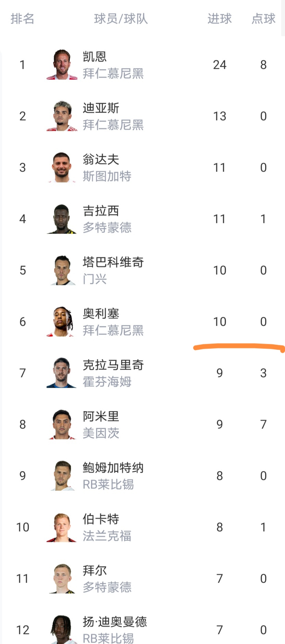Tap 鲍姆加特纳's player photo
The width and height of the screenshot is (285, 644).
click(x=62, y=476)
